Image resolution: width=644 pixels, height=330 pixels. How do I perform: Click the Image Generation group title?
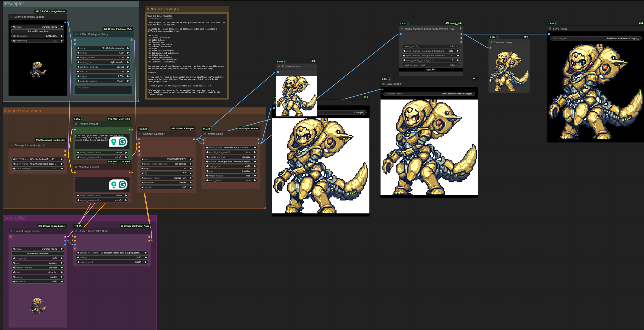pyautogui.click(x=22, y=111)
